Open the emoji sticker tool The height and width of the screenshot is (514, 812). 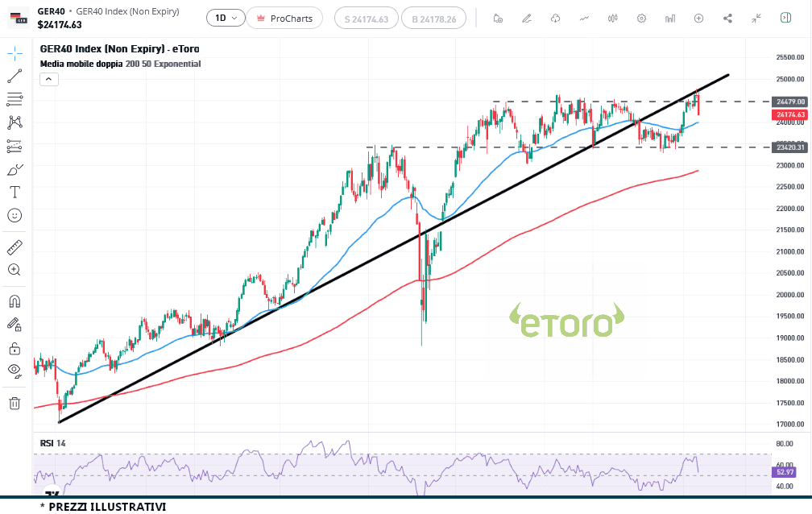click(14, 215)
